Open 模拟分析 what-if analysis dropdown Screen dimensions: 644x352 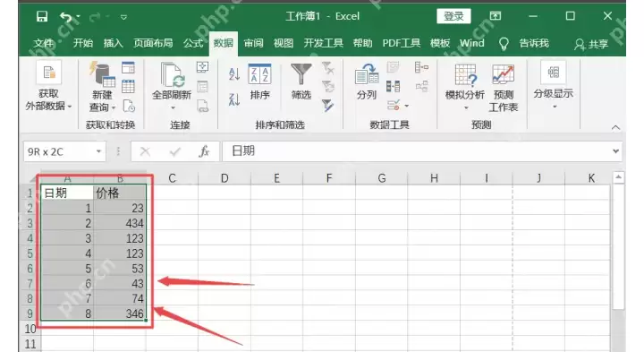point(465,87)
